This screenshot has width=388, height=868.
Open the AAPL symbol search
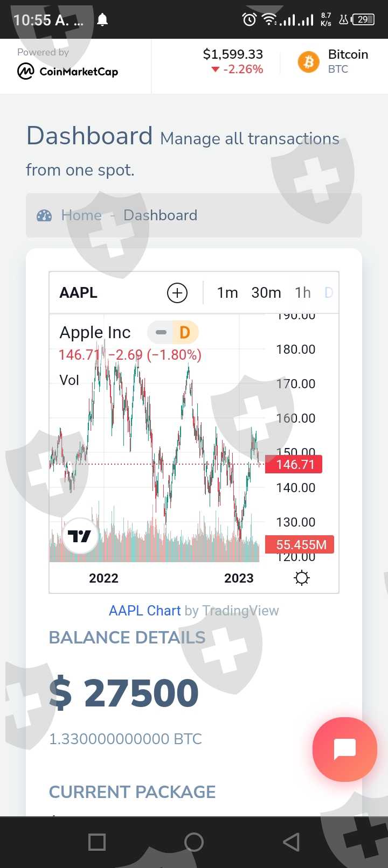tap(79, 293)
